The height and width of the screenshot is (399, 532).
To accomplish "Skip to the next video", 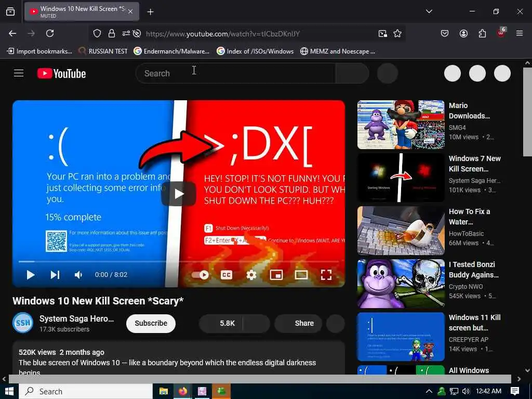I will click(x=55, y=275).
